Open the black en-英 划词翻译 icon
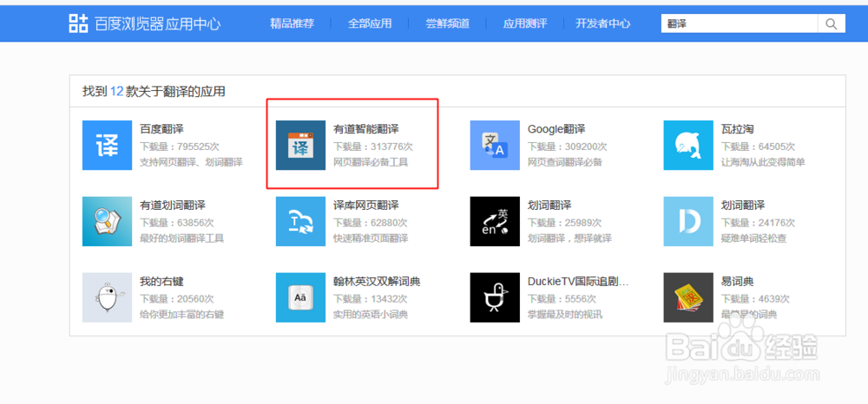 click(495, 222)
